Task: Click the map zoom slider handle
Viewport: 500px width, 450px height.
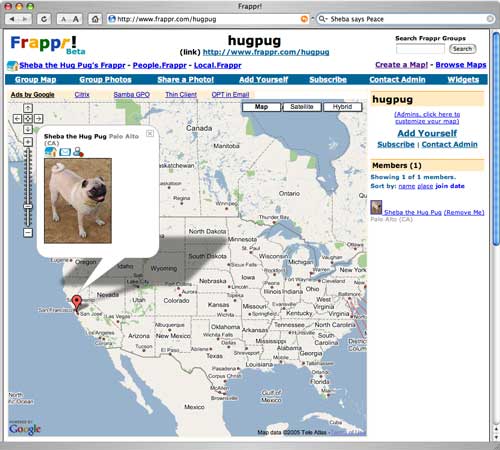Action: [28, 206]
